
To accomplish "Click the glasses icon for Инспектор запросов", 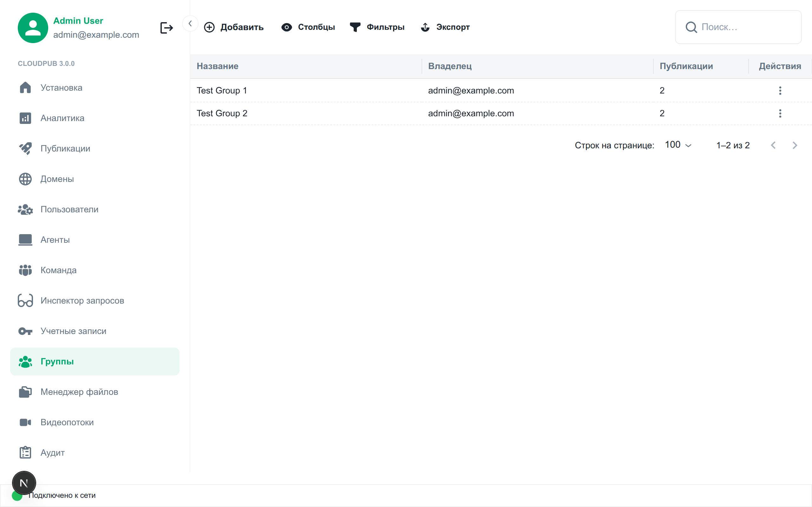I will click(25, 301).
